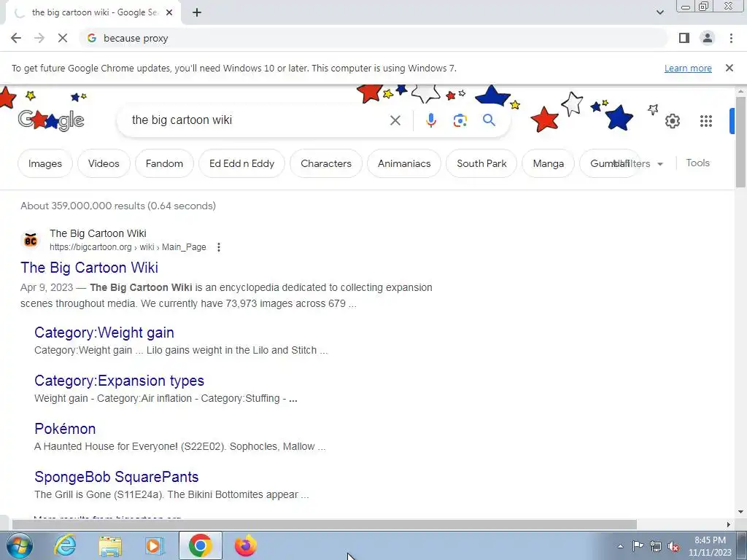Open three-dot options beside bigcartoon.org URL
The height and width of the screenshot is (560, 747).
pyautogui.click(x=218, y=247)
